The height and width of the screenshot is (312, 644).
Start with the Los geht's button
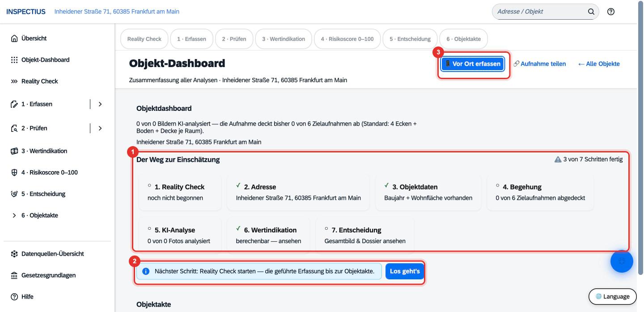point(405,271)
